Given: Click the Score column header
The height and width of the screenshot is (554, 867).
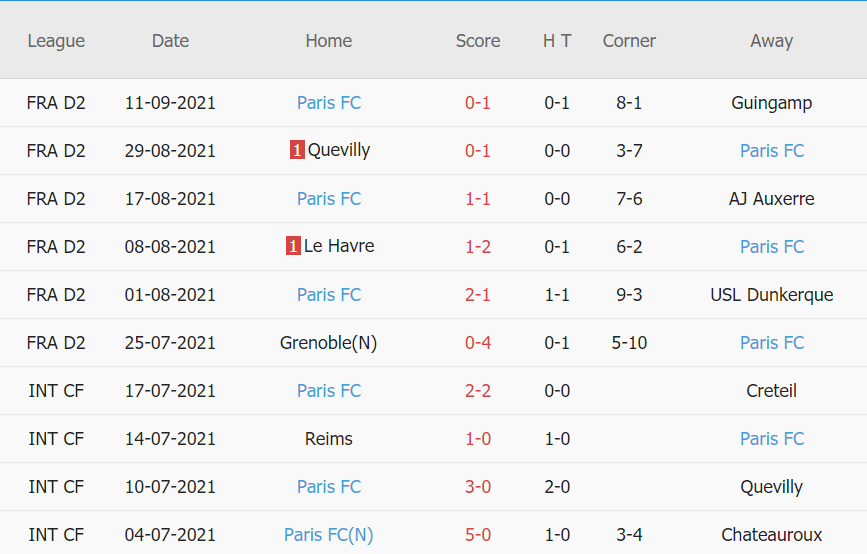Looking at the screenshot, I should (478, 41).
